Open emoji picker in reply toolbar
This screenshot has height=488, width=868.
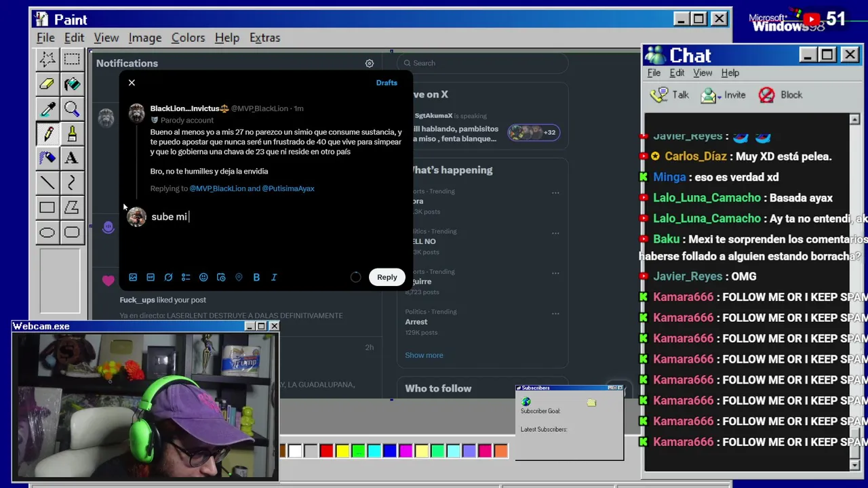pyautogui.click(x=203, y=277)
